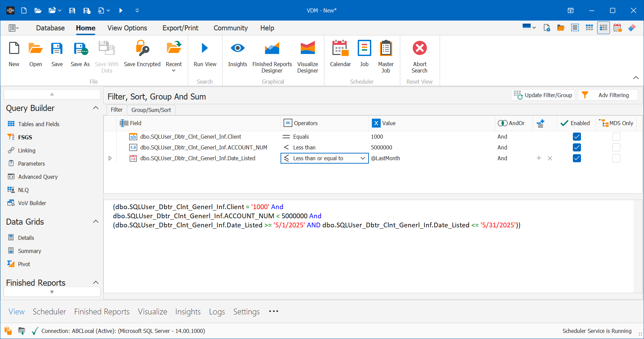Image resolution: width=644 pixels, height=339 pixels.
Task: Open the Master Job tool
Action: [x=386, y=57]
